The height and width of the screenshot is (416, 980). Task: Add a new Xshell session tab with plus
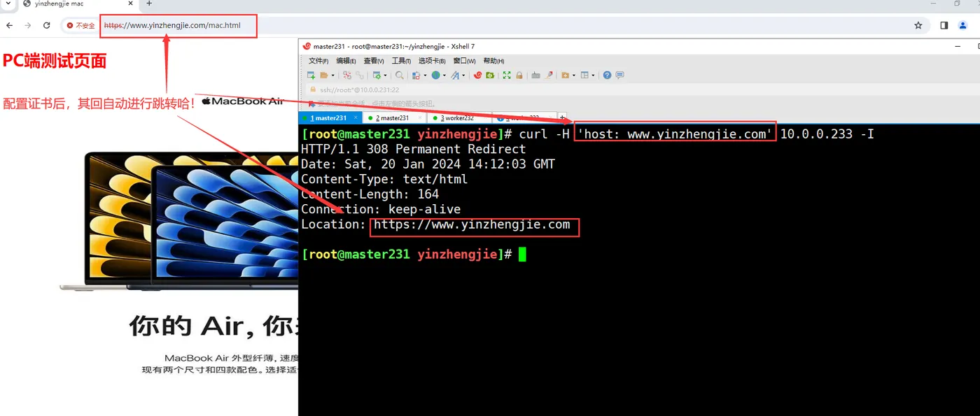coord(562,117)
